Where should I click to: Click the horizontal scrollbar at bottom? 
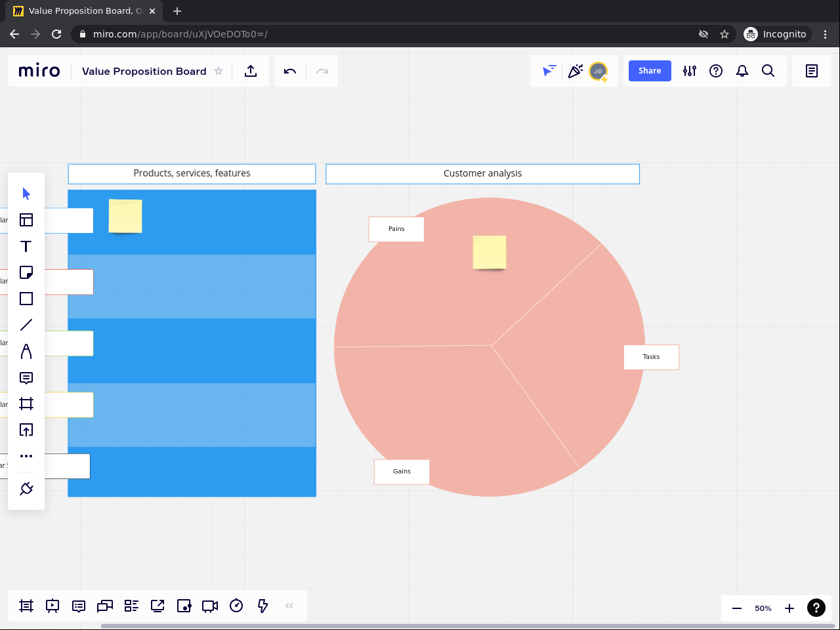[467, 626]
